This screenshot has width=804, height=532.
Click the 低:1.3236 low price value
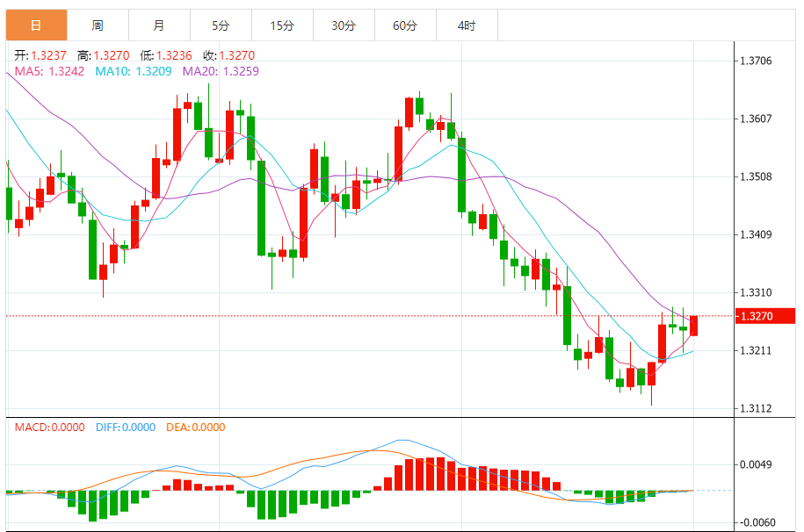click(x=166, y=55)
